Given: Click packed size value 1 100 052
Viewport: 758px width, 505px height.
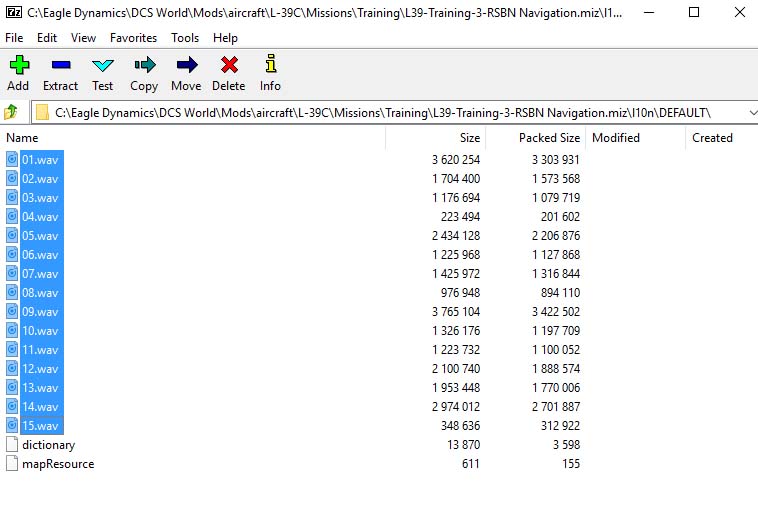Looking at the screenshot, I should point(556,349).
